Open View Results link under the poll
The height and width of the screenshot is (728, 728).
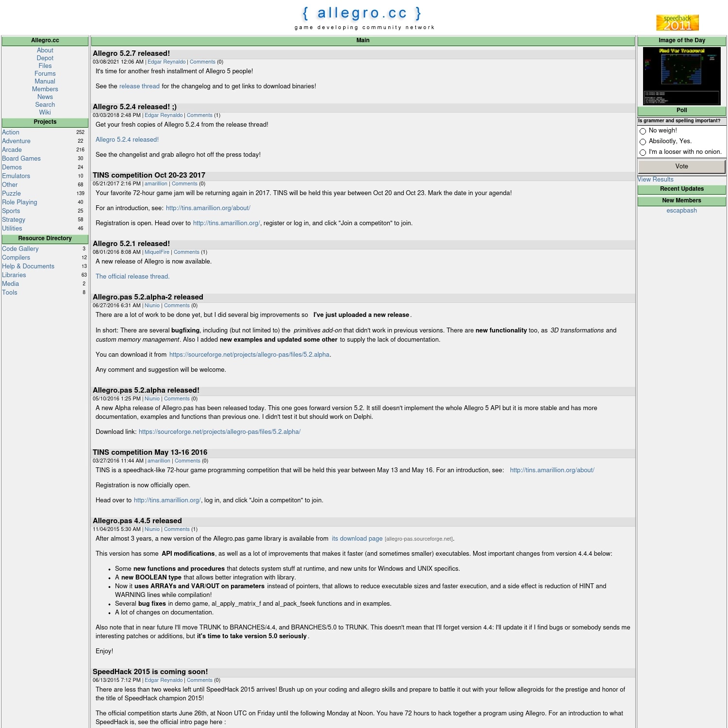(655, 180)
